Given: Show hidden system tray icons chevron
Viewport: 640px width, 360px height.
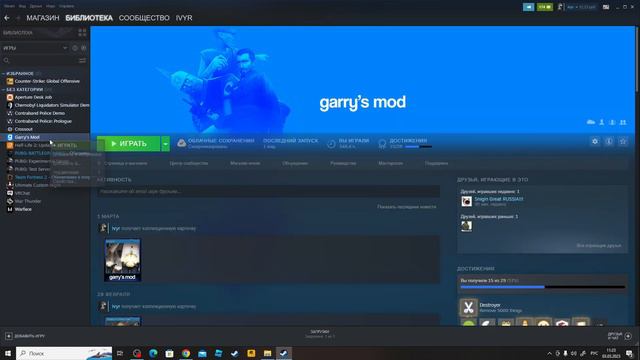Looking at the screenshot, I should coord(549,353).
